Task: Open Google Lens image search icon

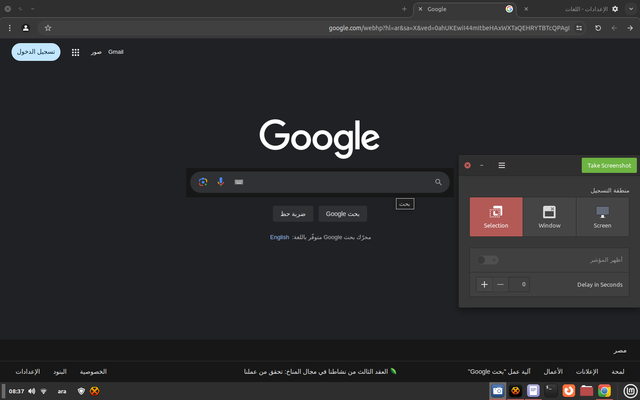Action: pos(203,182)
